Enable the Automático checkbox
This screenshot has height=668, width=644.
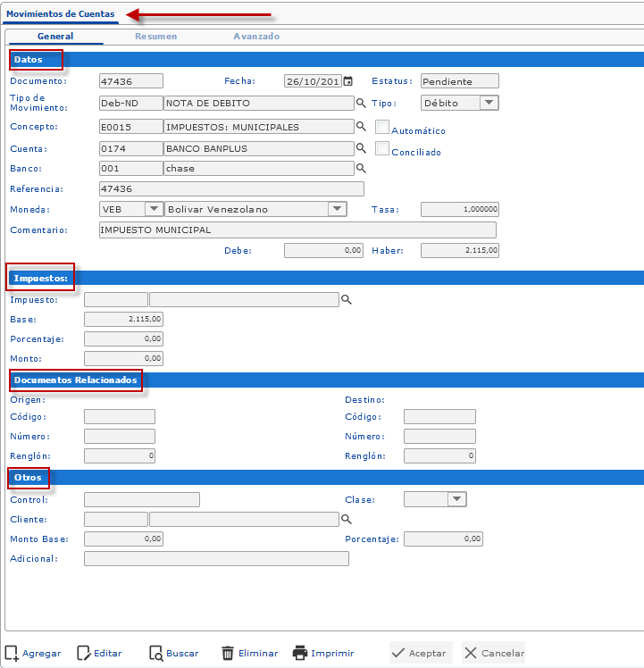382,127
